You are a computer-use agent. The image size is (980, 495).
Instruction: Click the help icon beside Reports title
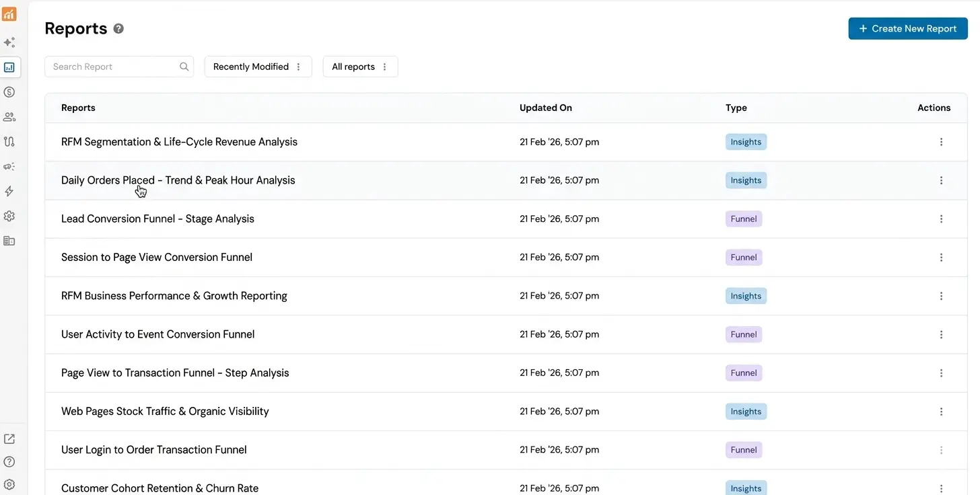[118, 28]
